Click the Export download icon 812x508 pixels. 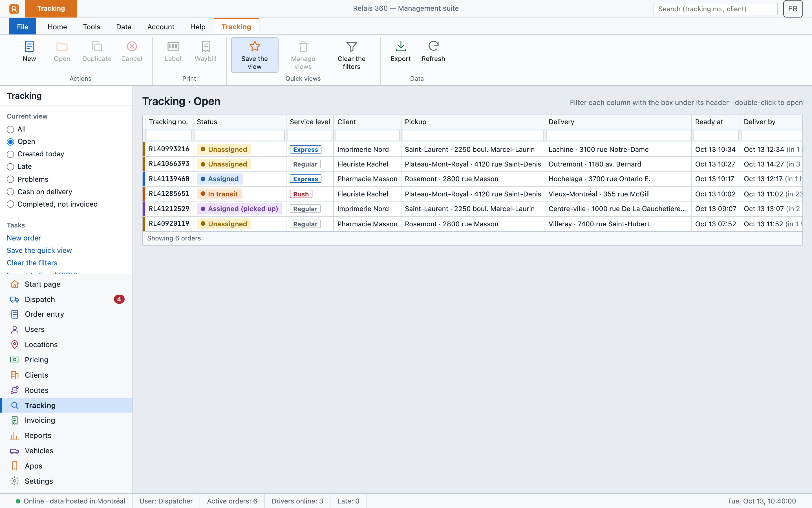point(400,46)
